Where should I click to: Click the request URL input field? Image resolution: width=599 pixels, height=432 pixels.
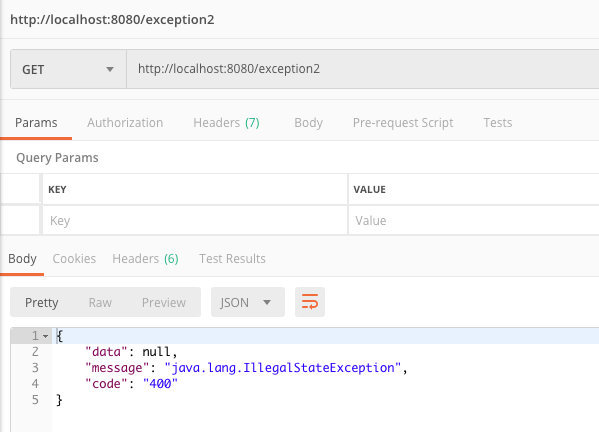coord(363,69)
